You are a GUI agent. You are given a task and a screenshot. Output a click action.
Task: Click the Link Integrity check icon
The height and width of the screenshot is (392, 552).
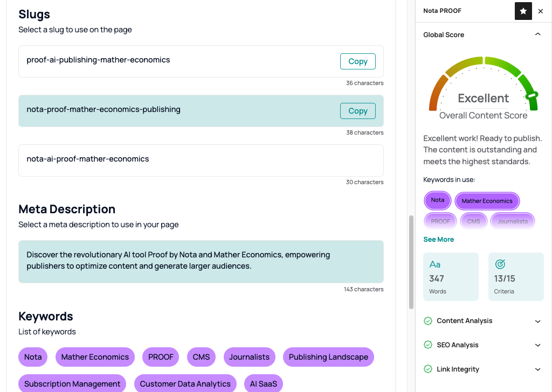[x=427, y=369]
